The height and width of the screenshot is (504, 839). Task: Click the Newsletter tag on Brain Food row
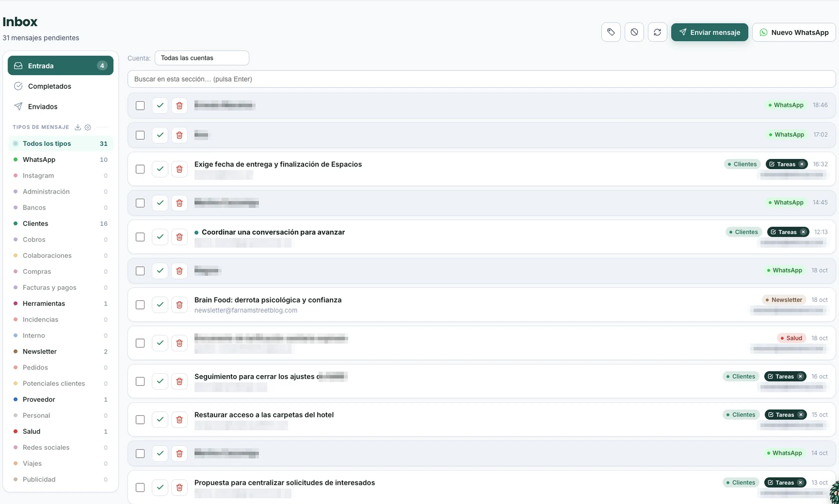[784, 300]
